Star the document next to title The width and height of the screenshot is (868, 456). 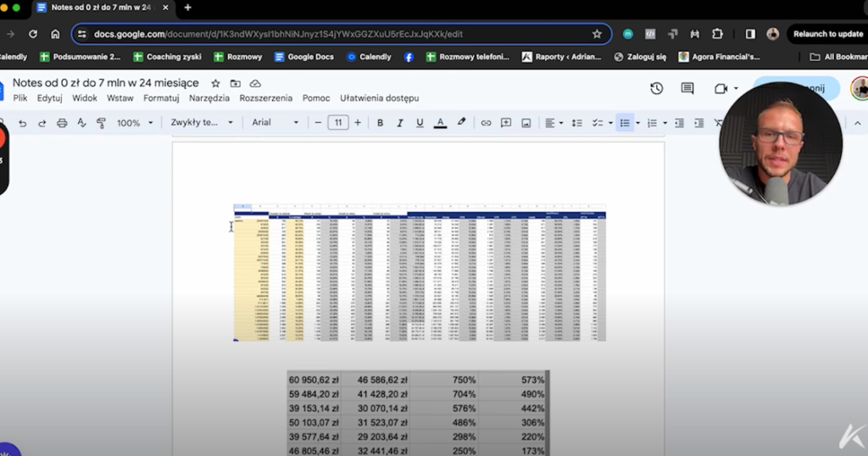point(215,84)
